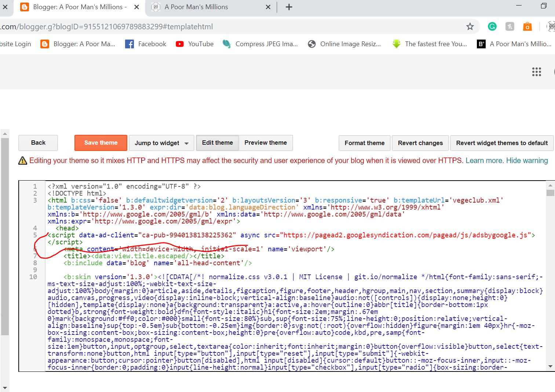Open the Blogger: A Poor Ma... bookmark
Screen dimensions: 555x392
(78, 44)
